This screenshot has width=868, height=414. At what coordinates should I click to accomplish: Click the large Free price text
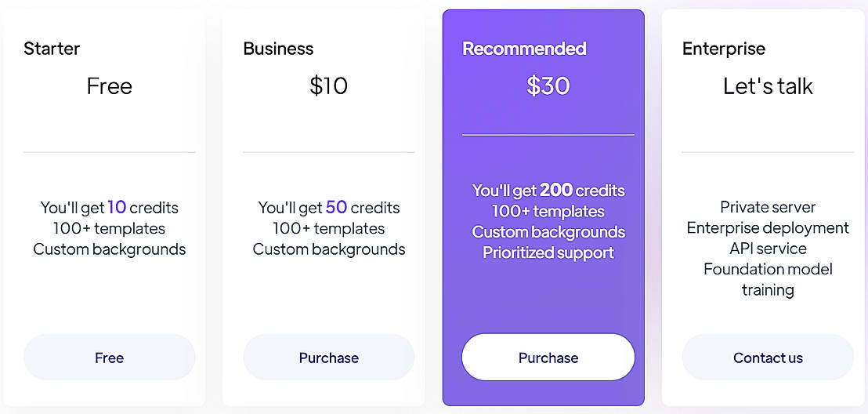point(109,85)
